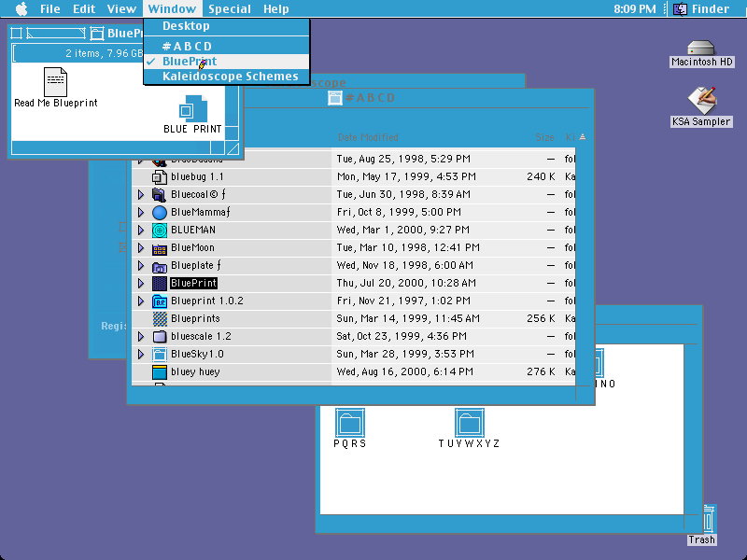The width and height of the screenshot is (747, 560).
Task: Select the BLUE PRINT scheme file icon
Action: point(192,109)
